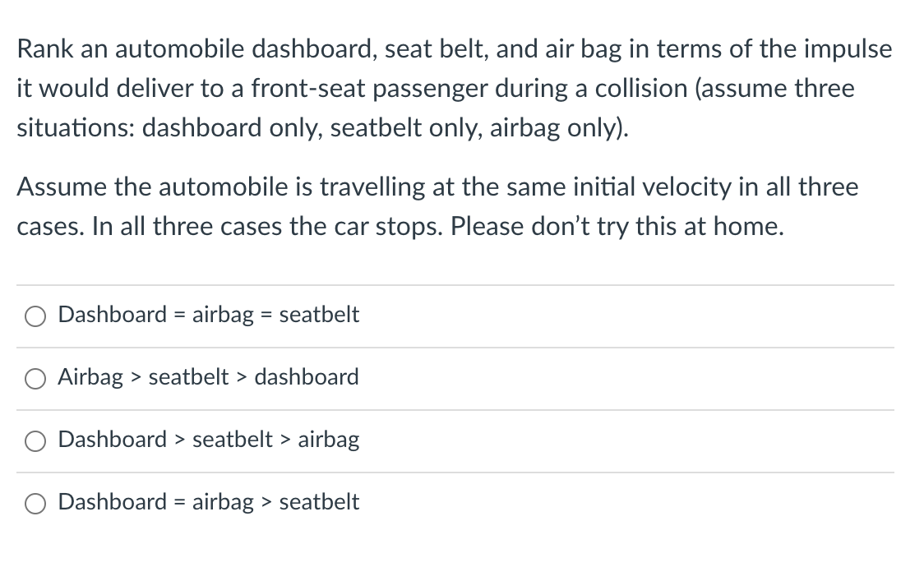Click the word "Rank" starting the question
924x567 pixels.
(45, 49)
